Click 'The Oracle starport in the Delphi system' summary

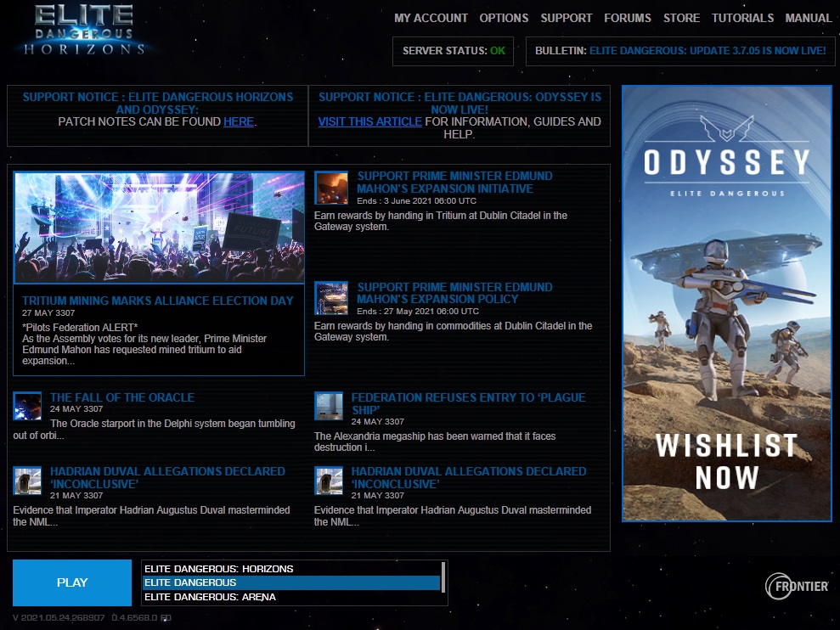click(155, 429)
